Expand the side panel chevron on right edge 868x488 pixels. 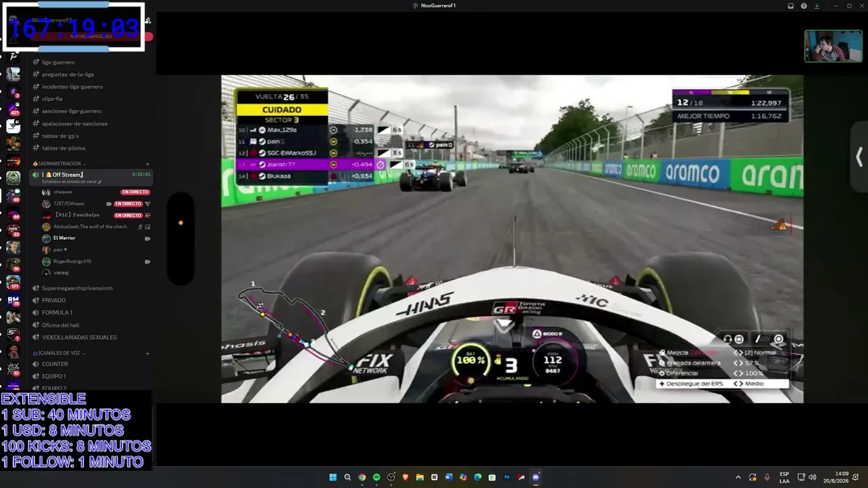point(859,157)
